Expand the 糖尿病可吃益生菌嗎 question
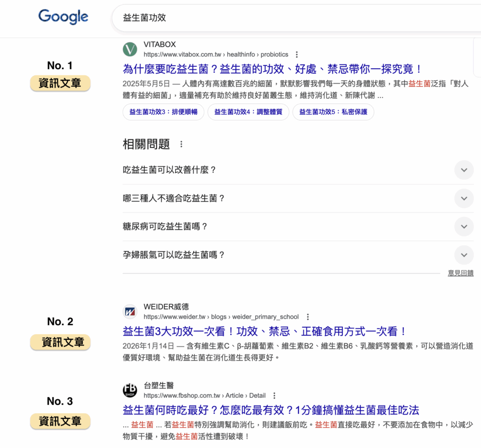 coord(464,227)
